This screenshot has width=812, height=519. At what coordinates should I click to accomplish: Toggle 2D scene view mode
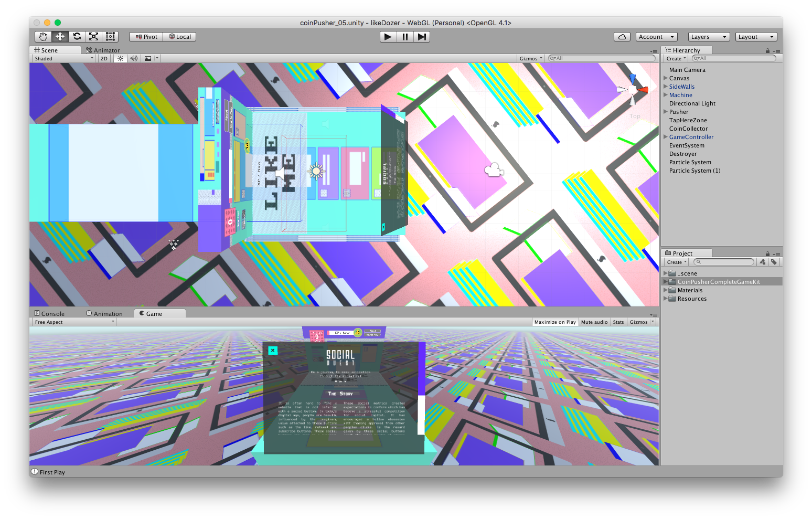104,59
